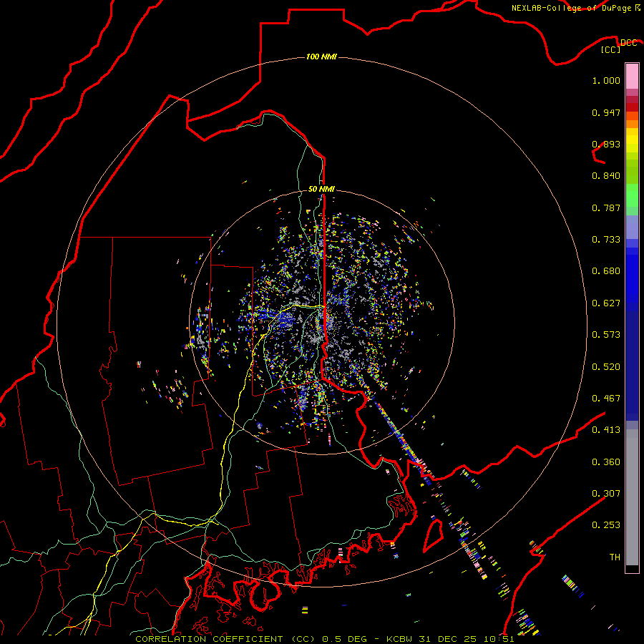
Task: Click the 1.000 value on color scale
Action: (606, 80)
